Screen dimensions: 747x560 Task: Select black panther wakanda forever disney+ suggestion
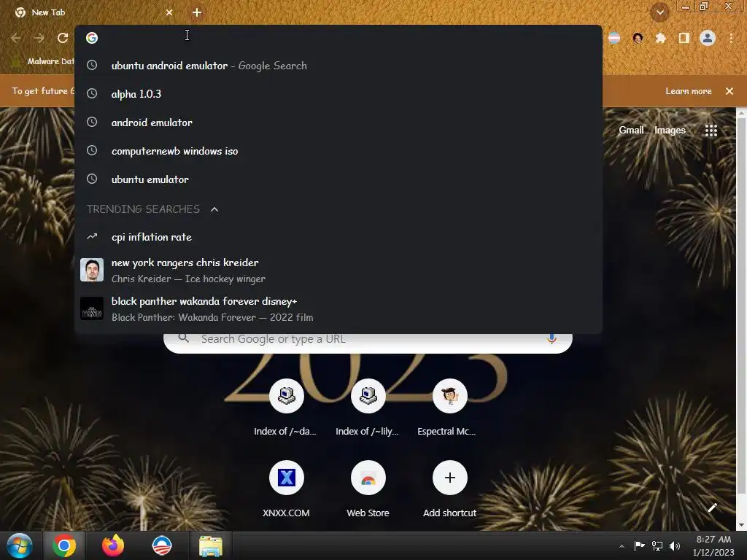click(338, 308)
